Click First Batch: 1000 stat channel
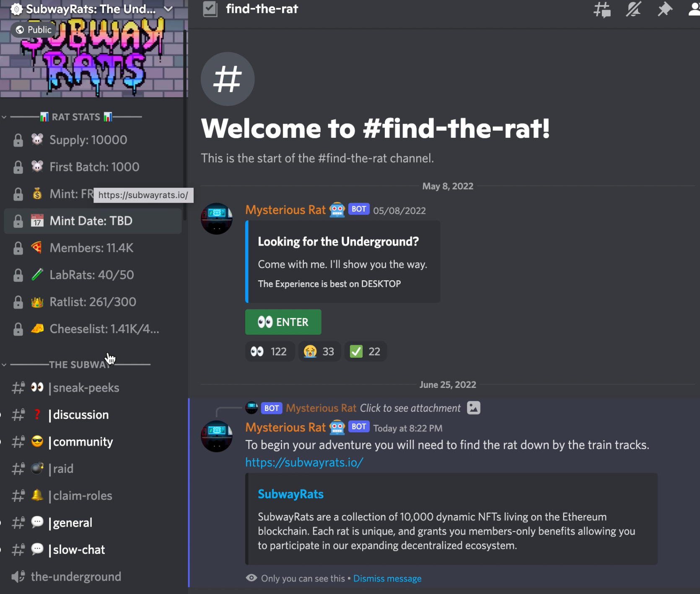This screenshot has height=594, width=700. click(x=93, y=167)
